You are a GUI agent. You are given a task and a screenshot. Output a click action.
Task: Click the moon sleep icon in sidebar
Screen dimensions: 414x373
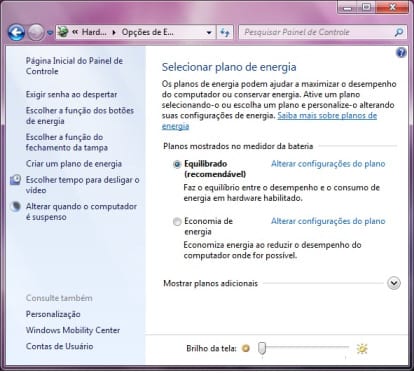(15, 206)
